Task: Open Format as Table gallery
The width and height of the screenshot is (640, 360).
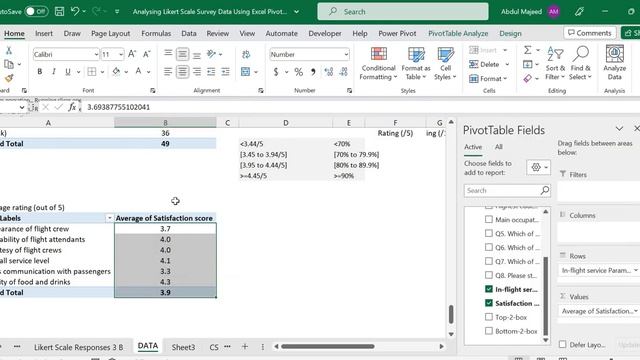Action: click(x=416, y=63)
